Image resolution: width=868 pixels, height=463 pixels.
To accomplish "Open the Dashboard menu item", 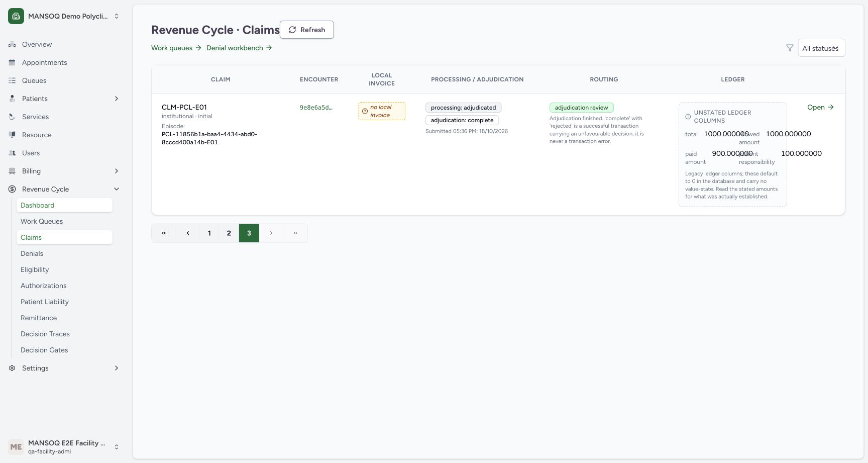I will pyautogui.click(x=64, y=205).
